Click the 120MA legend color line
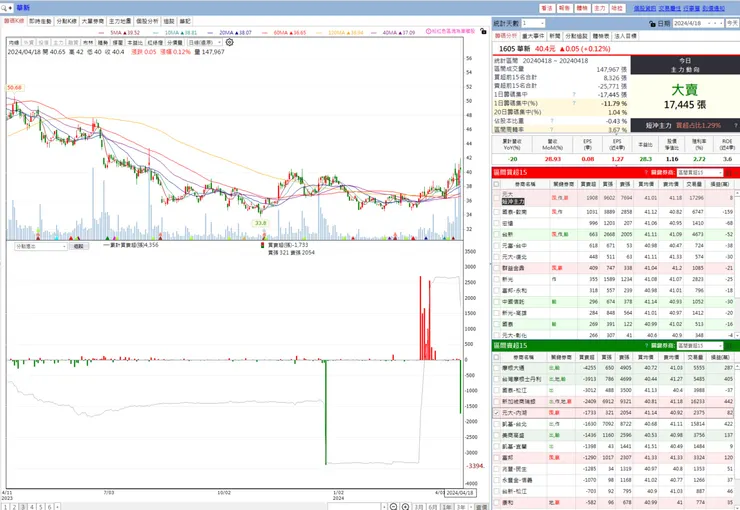This screenshot has width=740, height=510. point(319,33)
